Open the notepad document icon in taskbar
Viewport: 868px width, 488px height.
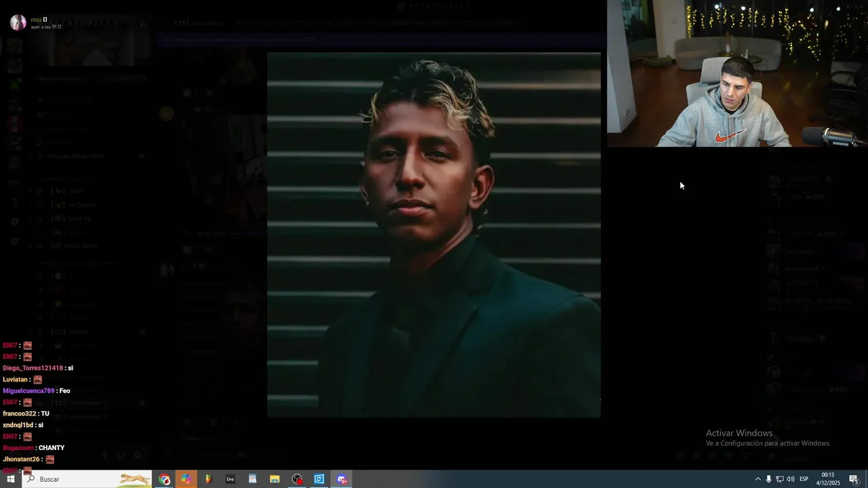point(252,479)
